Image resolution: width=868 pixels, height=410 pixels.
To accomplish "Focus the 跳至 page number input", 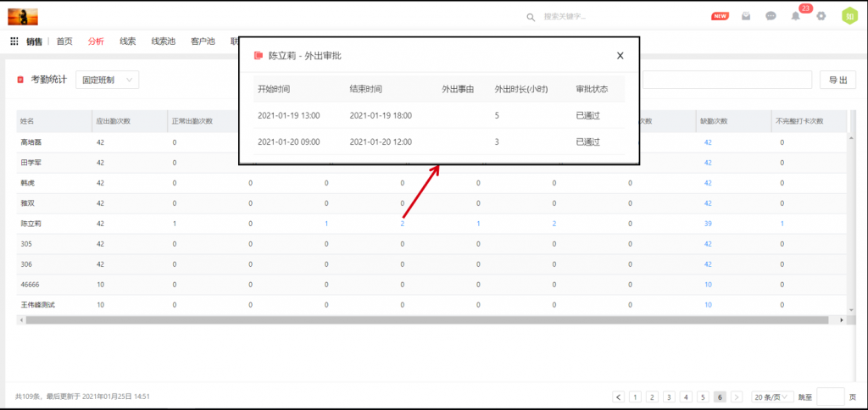I will point(831,396).
